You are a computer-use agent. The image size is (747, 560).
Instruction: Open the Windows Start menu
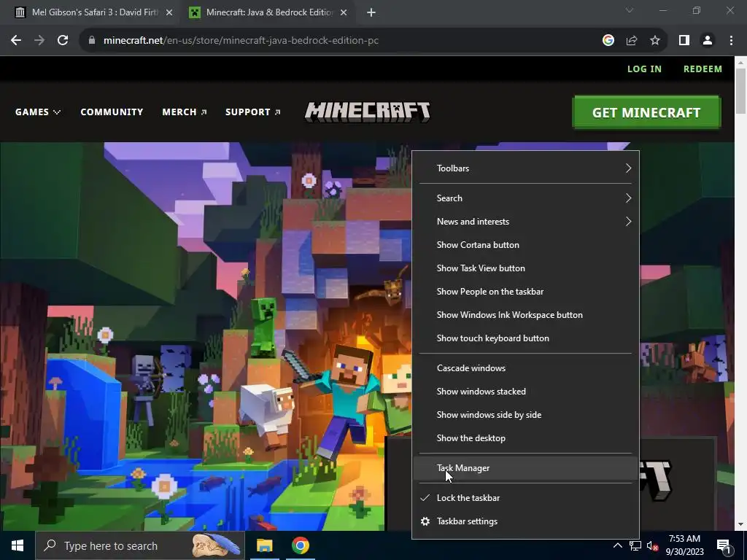point(18,545)
